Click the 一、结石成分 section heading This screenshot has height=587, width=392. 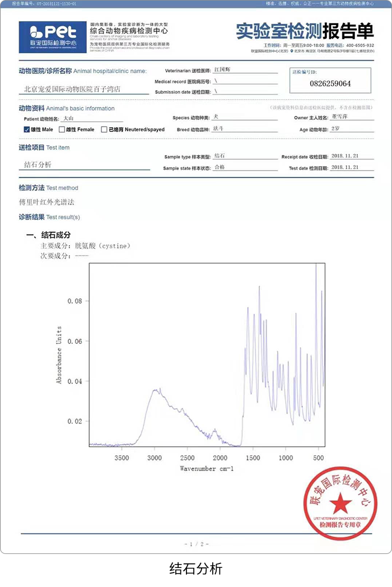tap(49, 235)
